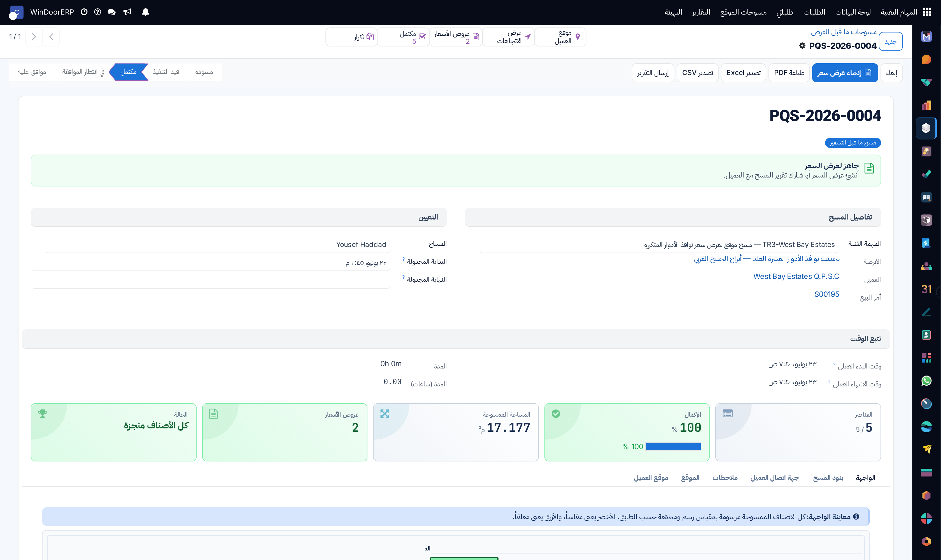Screen dimensions: 941x560
Task: Set status to قيد التنفيذ
Action: coord(166,72)
